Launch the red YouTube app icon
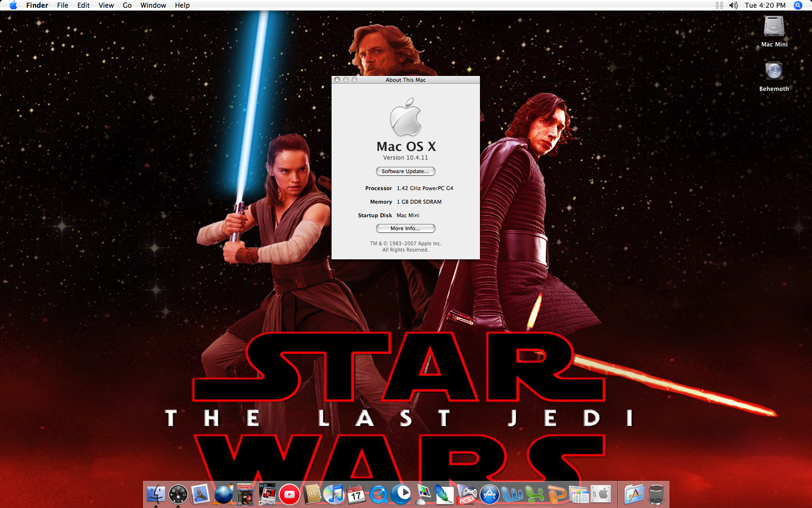Screen dimensions: 812x508 [x=290, y=494]
